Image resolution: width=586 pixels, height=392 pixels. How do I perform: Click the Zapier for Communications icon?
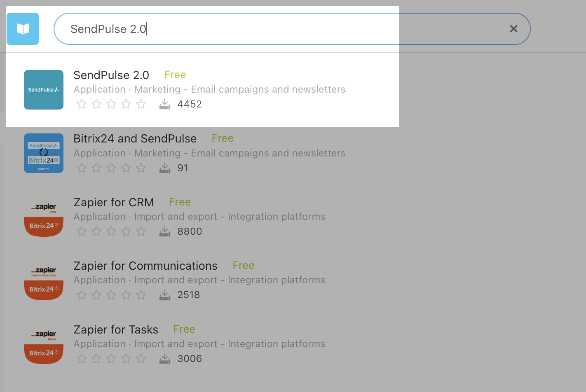44,280
